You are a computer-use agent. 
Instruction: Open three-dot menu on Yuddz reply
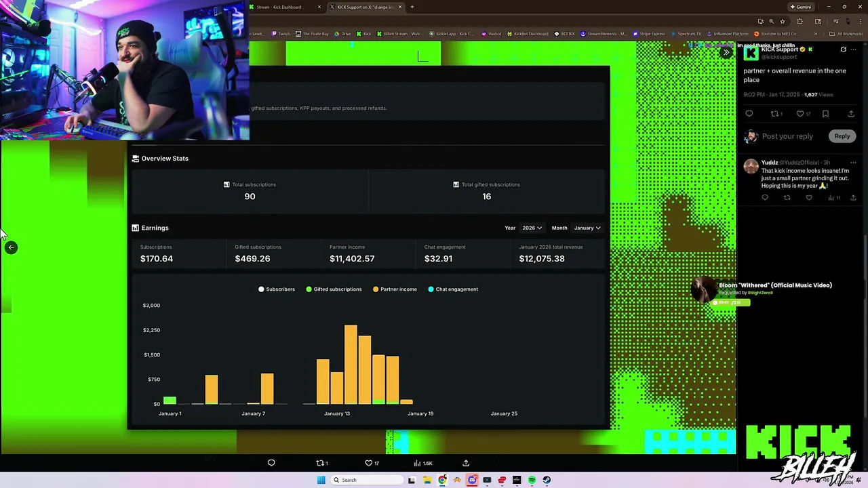(853, 163)
